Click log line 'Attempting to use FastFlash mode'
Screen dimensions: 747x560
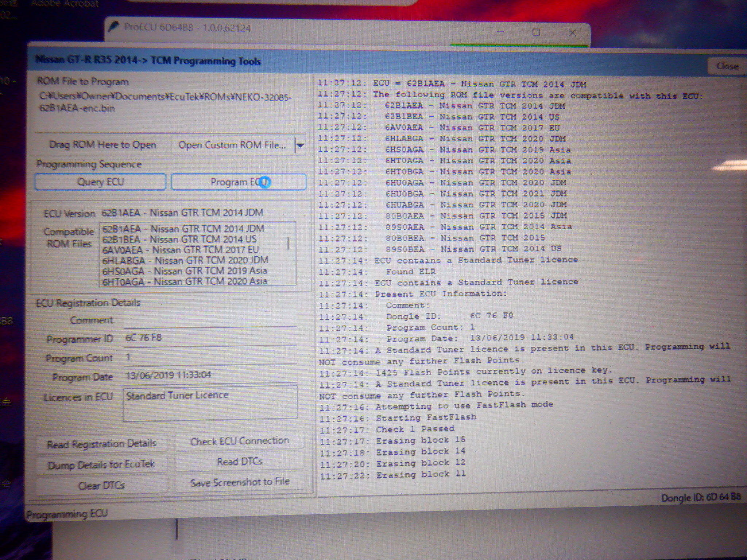pyautogui.click(x=437, y=405)
